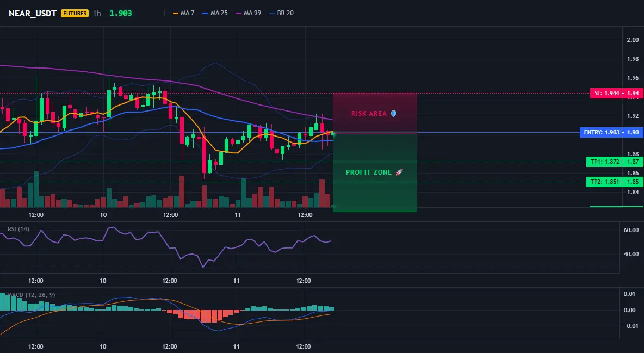This screenshot has width=644, height=353.
Task: Click the 2.00 price axis value
Action: click(x=633, y=40)
